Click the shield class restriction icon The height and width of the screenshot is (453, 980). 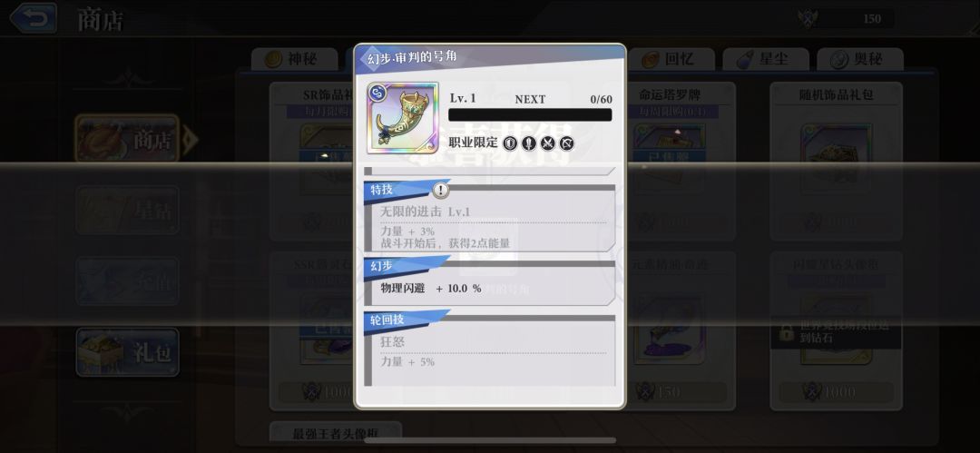coord(510,143)
